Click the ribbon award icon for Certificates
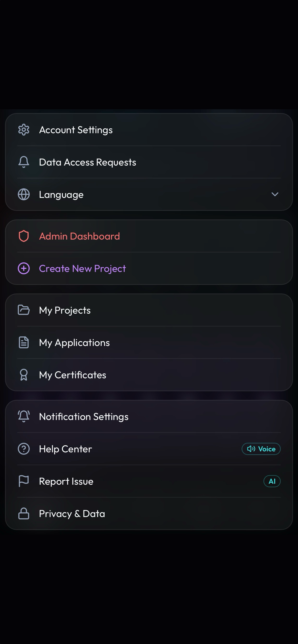 (24, 375)
